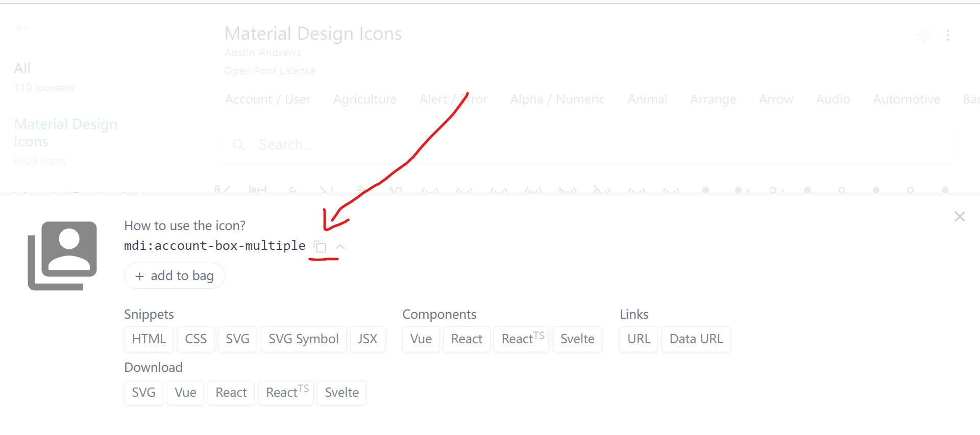Viewport: 980px width, 435px height.
Task: Select All iconsets in sidebar
Action: coord(22,68)
